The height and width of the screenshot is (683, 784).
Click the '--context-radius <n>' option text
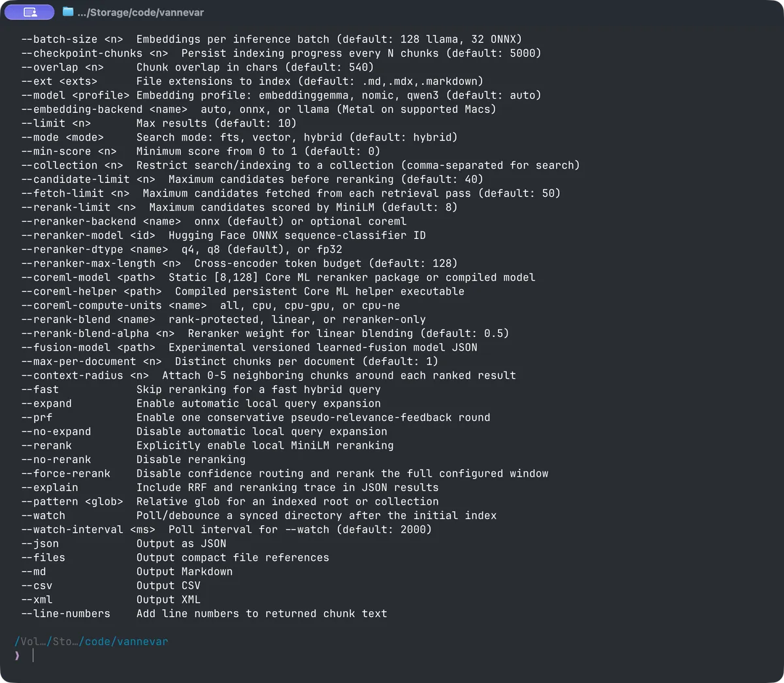(84, 375)
